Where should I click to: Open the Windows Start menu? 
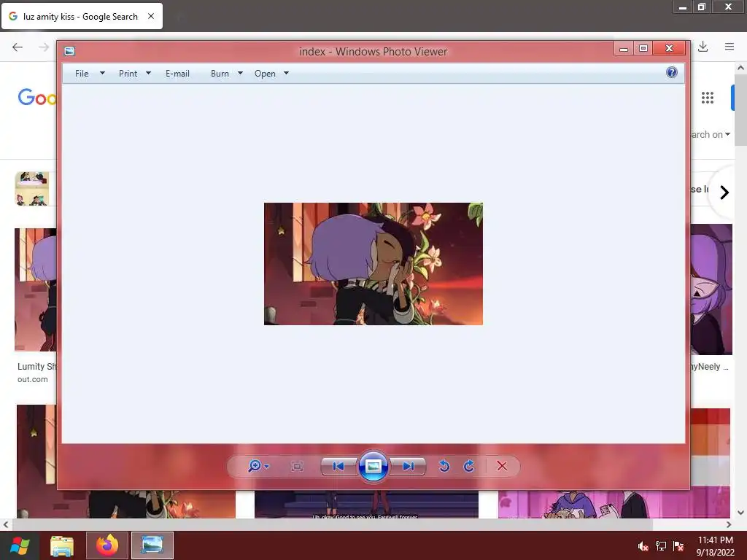[20, 545]
